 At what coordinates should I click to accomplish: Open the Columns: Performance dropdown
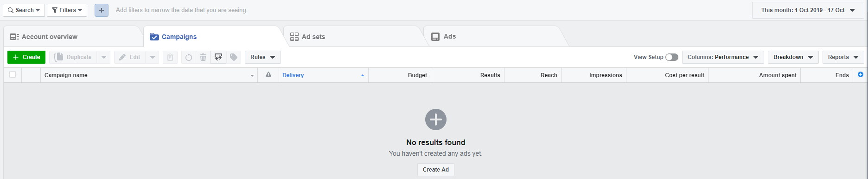[723, 57]
